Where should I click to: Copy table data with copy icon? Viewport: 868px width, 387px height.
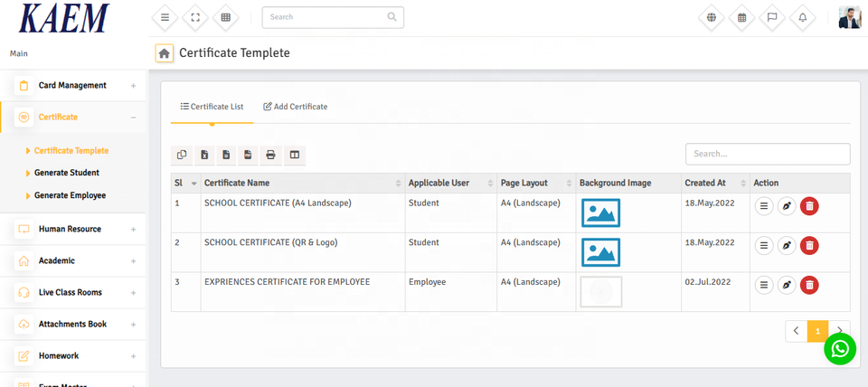pyautogui.click(x=182, y=155)
